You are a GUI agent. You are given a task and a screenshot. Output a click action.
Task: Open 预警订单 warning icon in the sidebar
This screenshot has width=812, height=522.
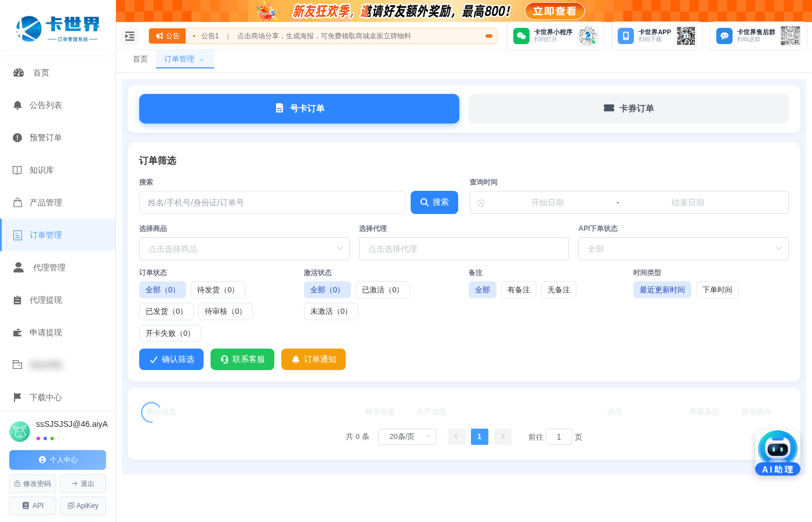click(17, 137)
